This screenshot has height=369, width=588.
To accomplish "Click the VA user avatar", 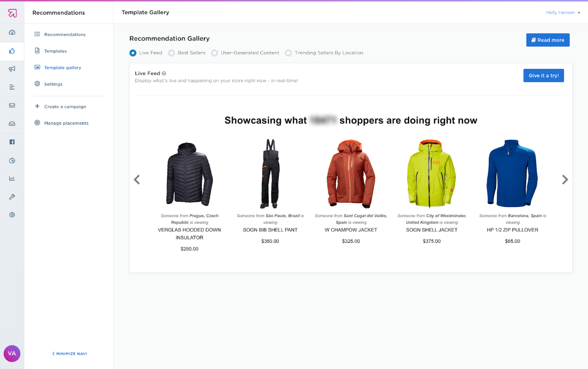I will point(12,353).
